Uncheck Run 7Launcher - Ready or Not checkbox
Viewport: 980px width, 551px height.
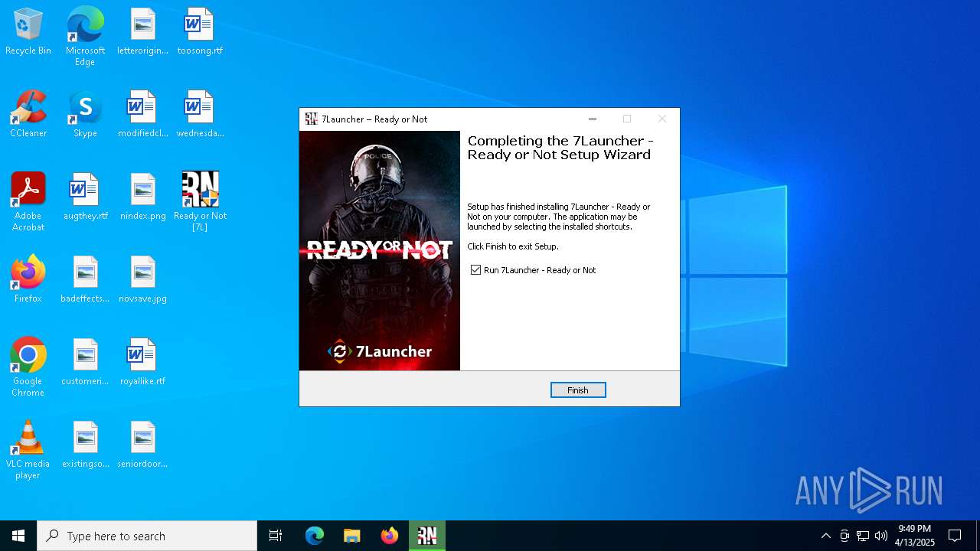[x=476, y=270]
